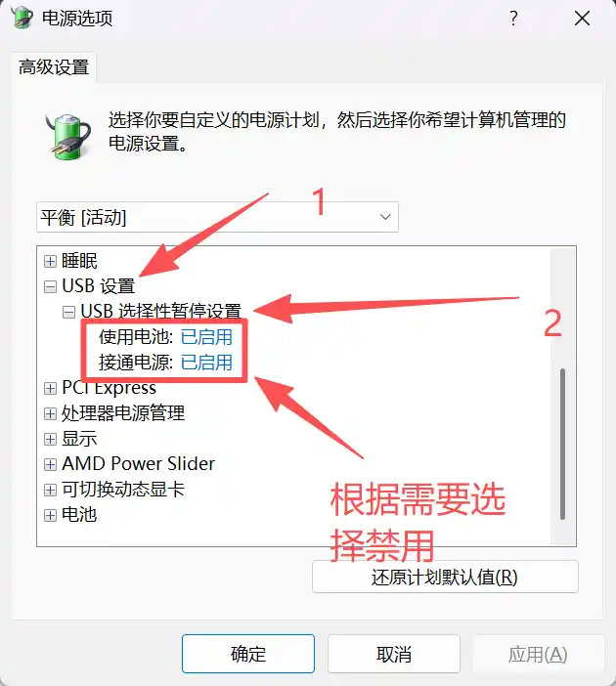Click the Power Options battery icon in title bar
Screen dimensions: 616x686
tap(22, 18)
